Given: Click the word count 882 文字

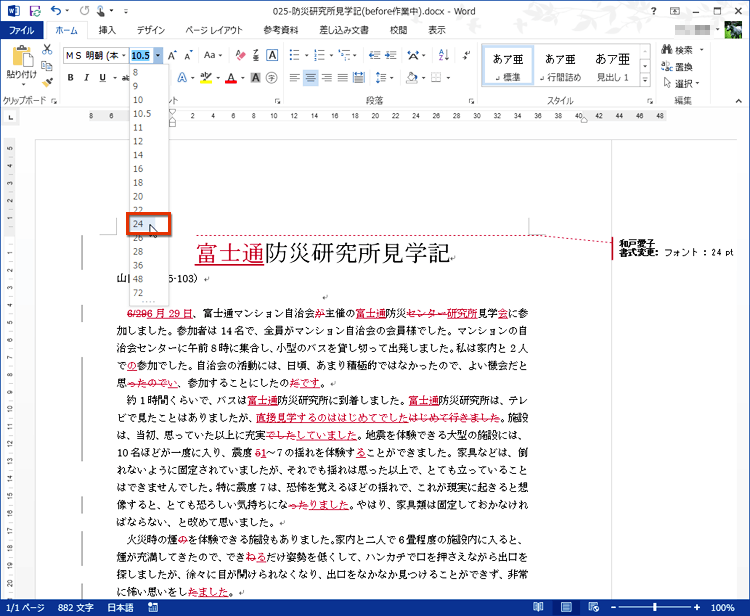Looking at the screenshot, I should [x=76, y=608].
